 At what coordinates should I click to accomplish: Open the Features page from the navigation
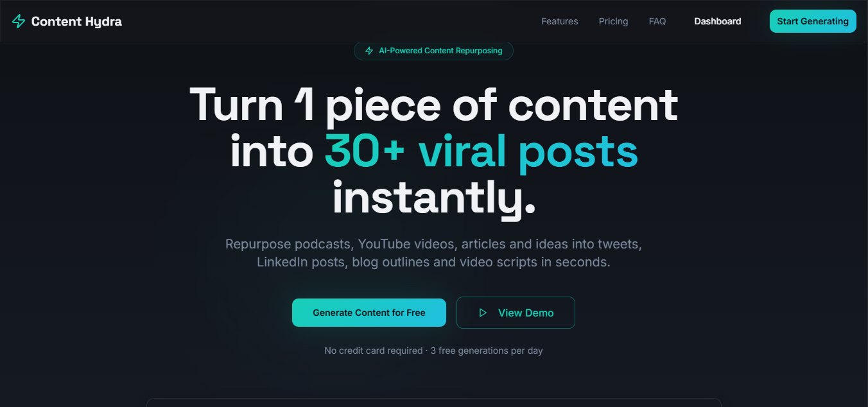click(559, 21)
